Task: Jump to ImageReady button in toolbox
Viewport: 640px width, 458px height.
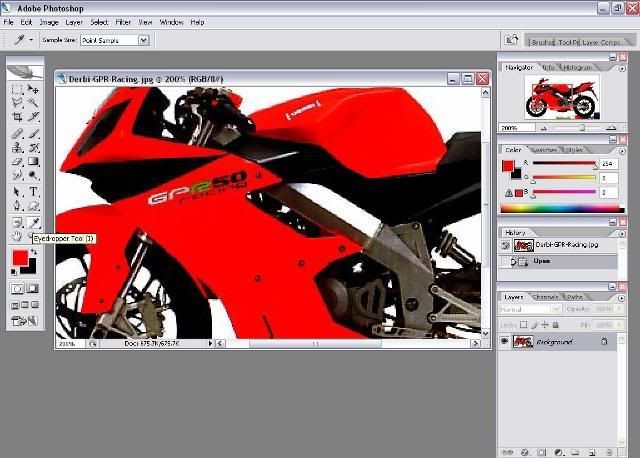Action: coord(24,321)
